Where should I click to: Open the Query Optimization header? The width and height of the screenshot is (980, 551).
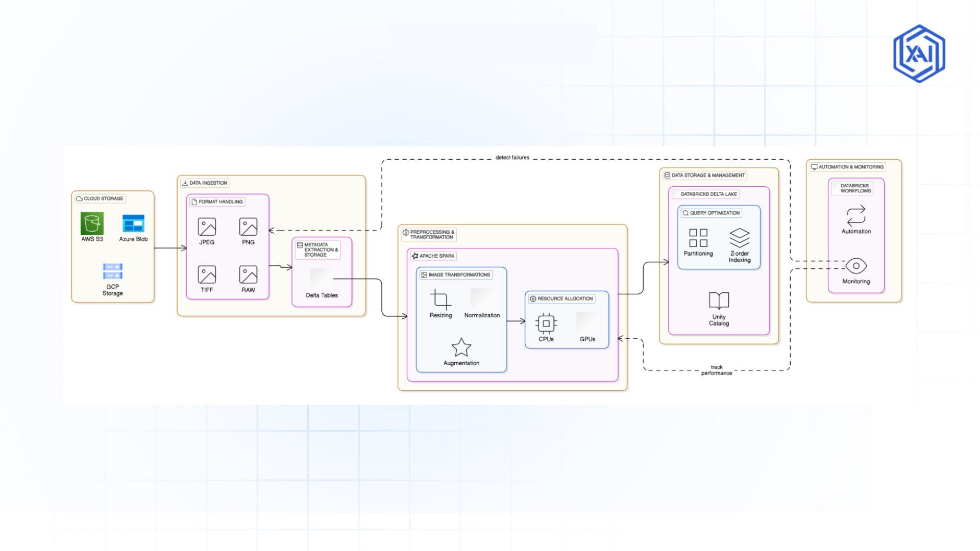(712, 213)
